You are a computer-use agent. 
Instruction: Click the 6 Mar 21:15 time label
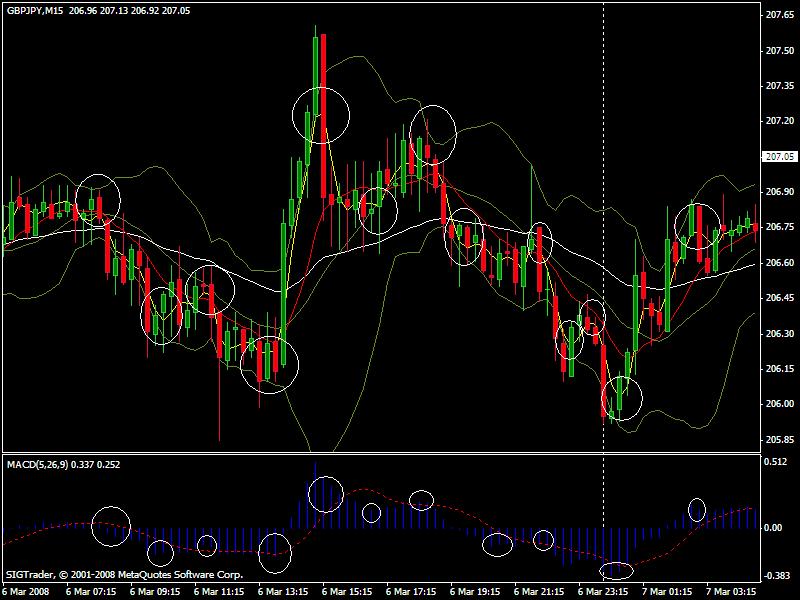click(x=539, y=592)
